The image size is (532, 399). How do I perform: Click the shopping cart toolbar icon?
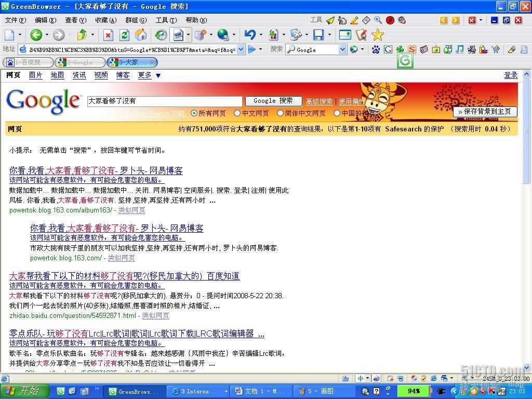[x=496, y=49]
